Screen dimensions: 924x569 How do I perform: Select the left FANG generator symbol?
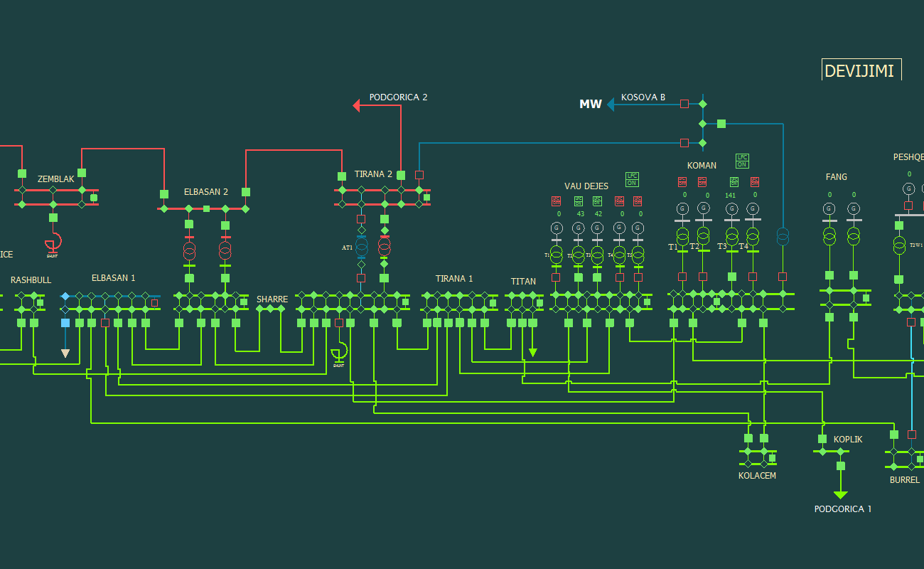coord(829,208)
